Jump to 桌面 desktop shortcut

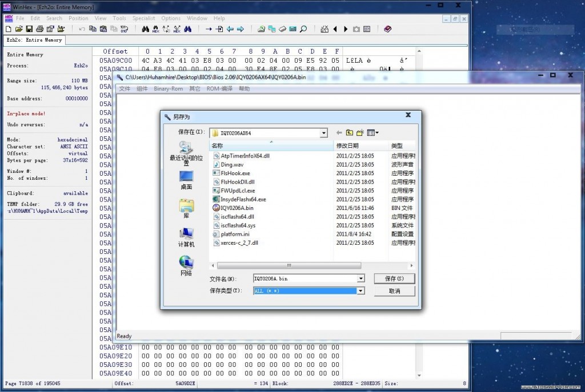click(x=186, y=180)
